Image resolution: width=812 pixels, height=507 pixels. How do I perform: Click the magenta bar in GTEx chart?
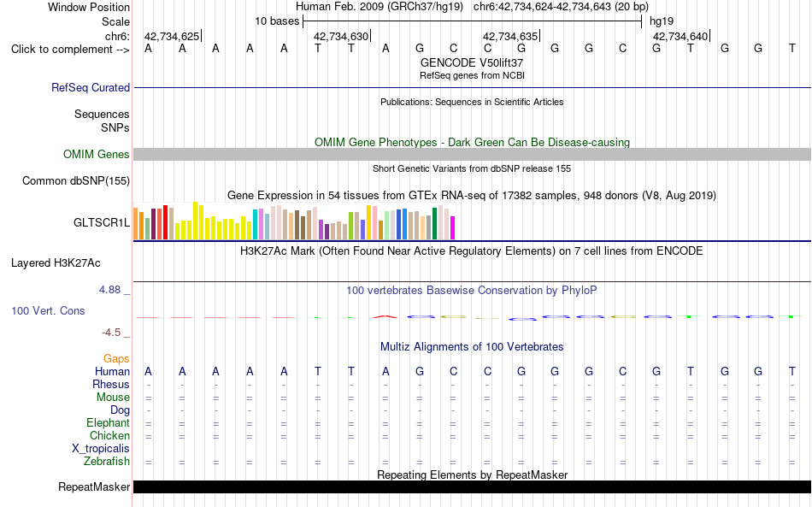452,228
